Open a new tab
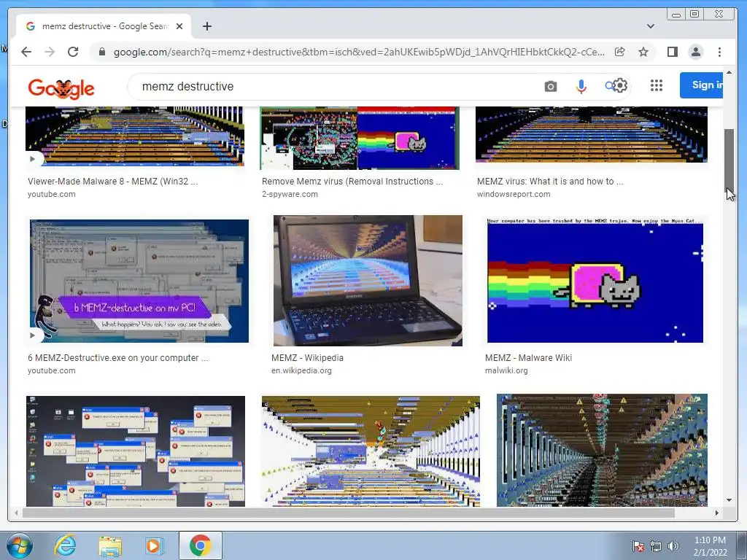Image resolution: width=747 pixels, height=560 pixels. point(206,26)
